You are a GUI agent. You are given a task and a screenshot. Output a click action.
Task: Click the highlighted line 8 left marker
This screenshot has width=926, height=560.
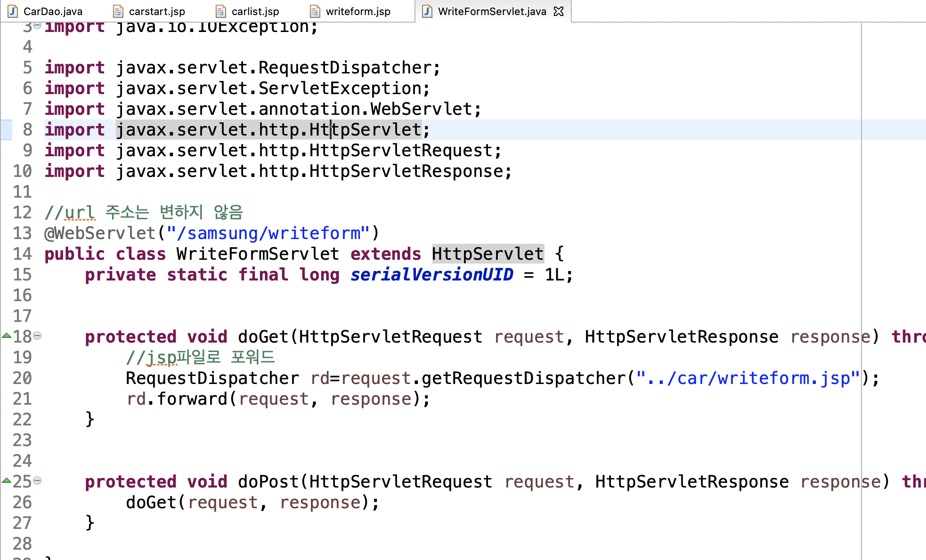click(x=7, y=130)
